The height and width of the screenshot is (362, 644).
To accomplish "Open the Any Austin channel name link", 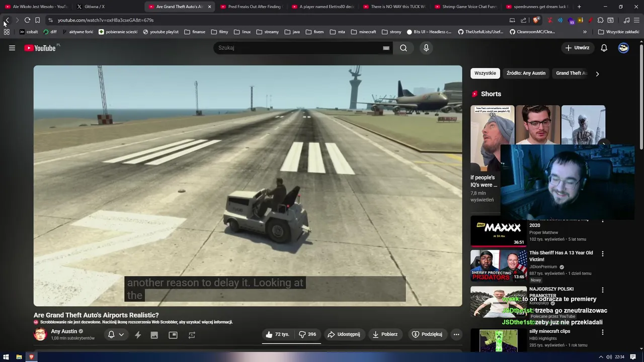I will pyautogui.click(x=64, y=331).
